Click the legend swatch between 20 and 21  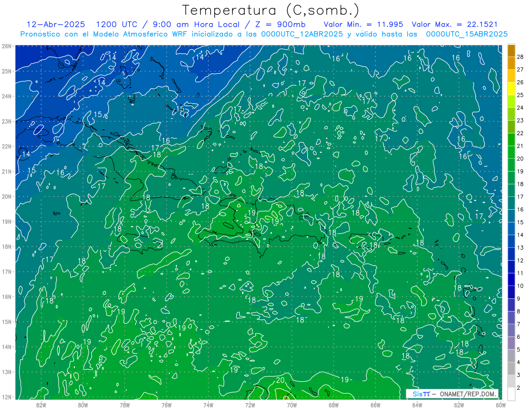pyautogui.click(x=511, y=152)
